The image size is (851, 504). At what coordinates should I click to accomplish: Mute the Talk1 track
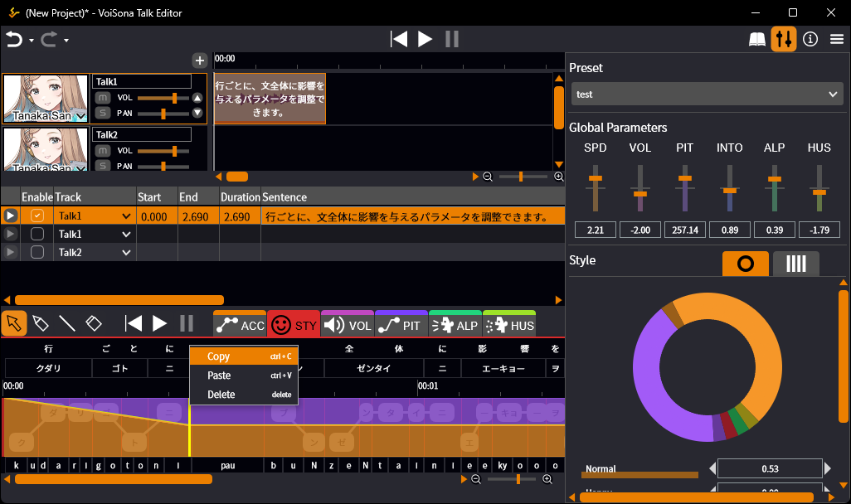click(x=103, y=98)
